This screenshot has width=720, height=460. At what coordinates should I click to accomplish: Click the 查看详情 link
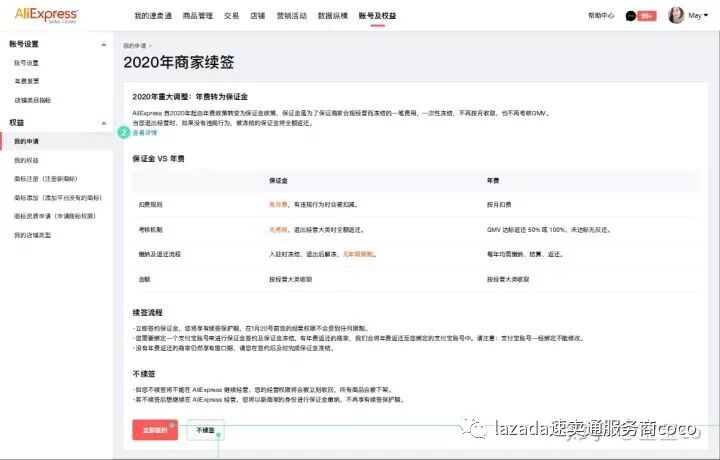coord(145,133)
